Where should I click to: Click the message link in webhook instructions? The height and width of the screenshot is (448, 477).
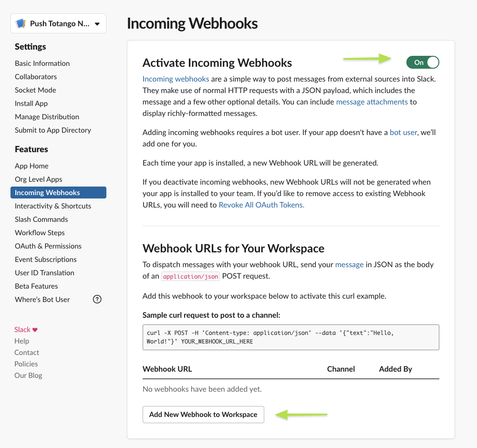[x=349, y=264]
